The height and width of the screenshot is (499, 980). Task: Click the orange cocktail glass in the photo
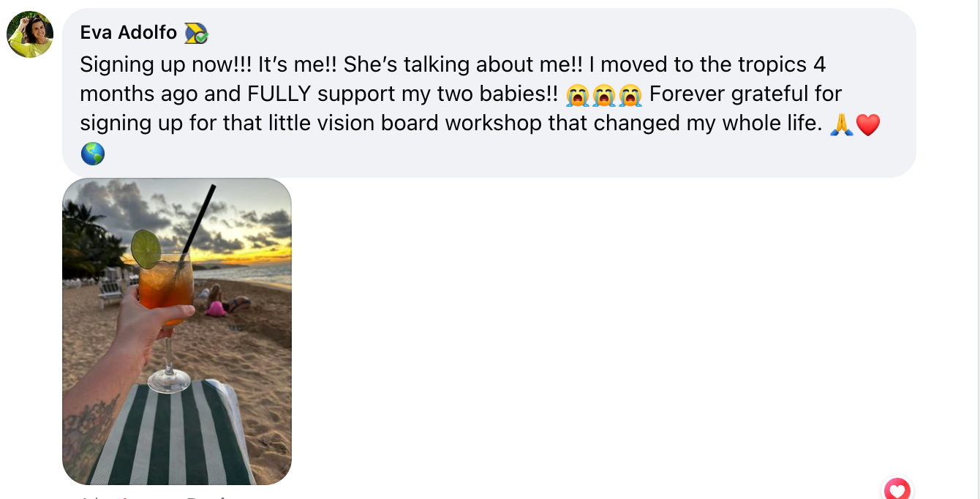click(x=166, y=285)
